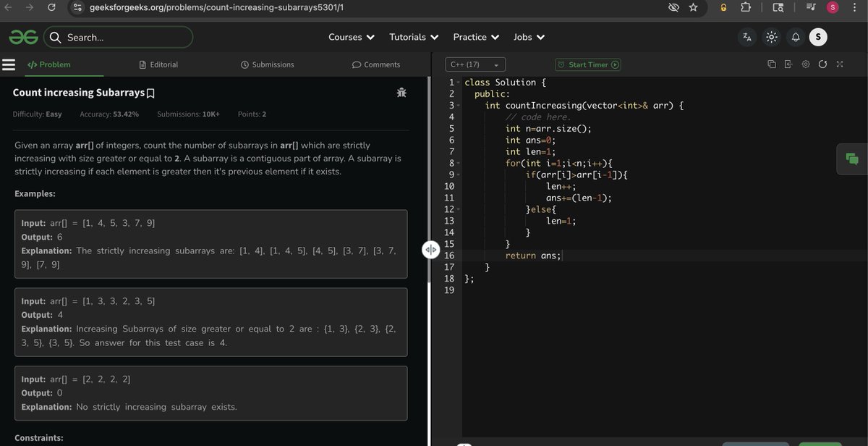Screen dimensions: 868x446
Task: Open the Comments tab
Action: (x=376, y=64)
